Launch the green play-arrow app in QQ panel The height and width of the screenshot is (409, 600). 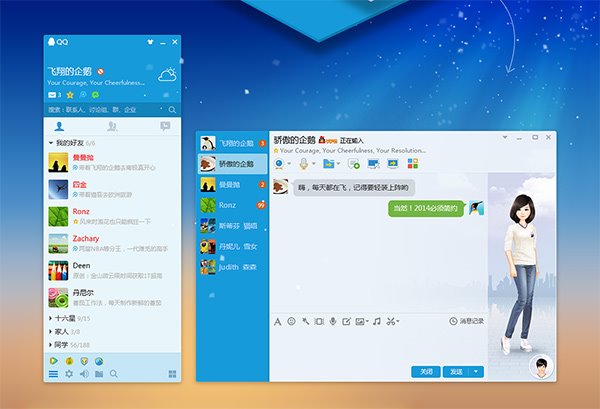pyautogui.click(x=54, y=360)
